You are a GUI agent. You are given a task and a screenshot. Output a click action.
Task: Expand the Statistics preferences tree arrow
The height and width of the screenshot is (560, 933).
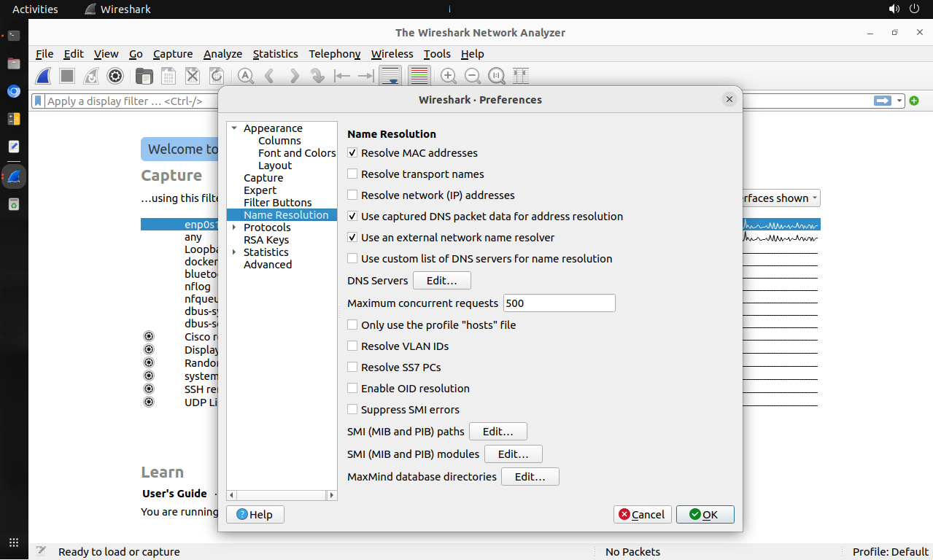(x=234, y=252)
